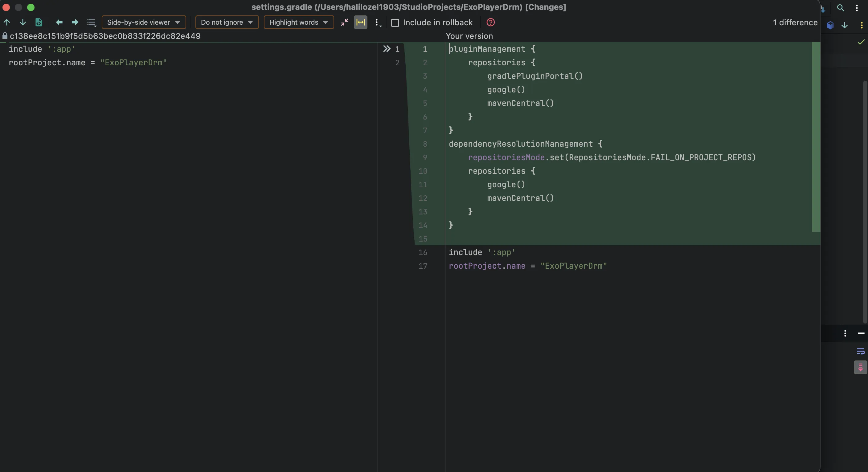Click the minimize dash in the lower right panel
Viewport: 868px width, 472px height.
click(861, 333)
